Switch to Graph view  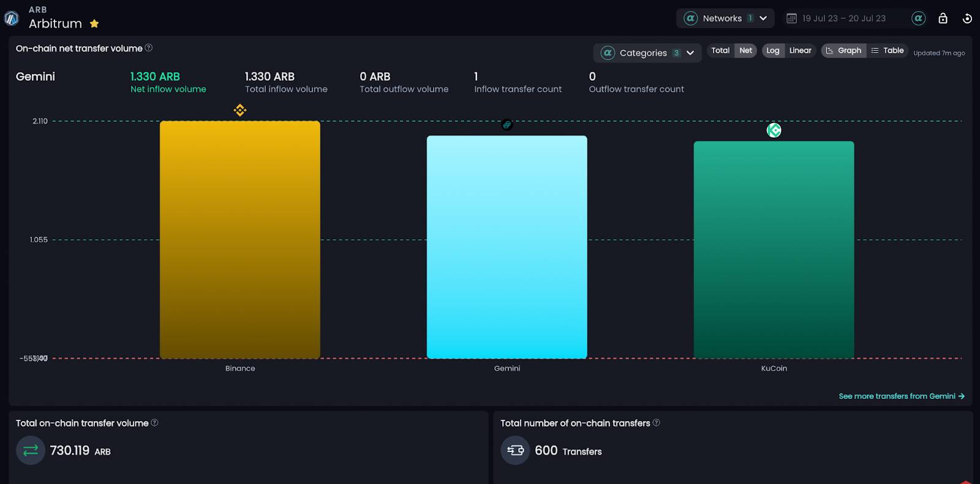coord(843,50)
